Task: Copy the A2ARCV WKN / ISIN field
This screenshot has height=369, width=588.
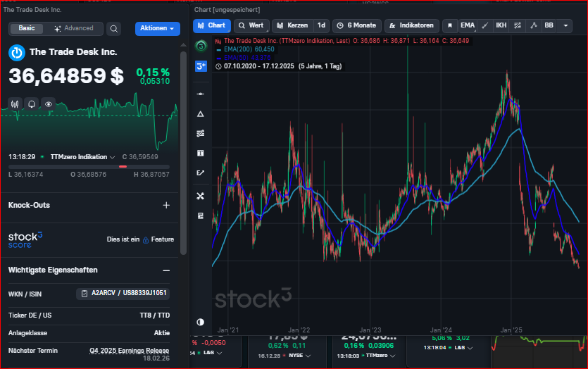Action: coord(123,294)
